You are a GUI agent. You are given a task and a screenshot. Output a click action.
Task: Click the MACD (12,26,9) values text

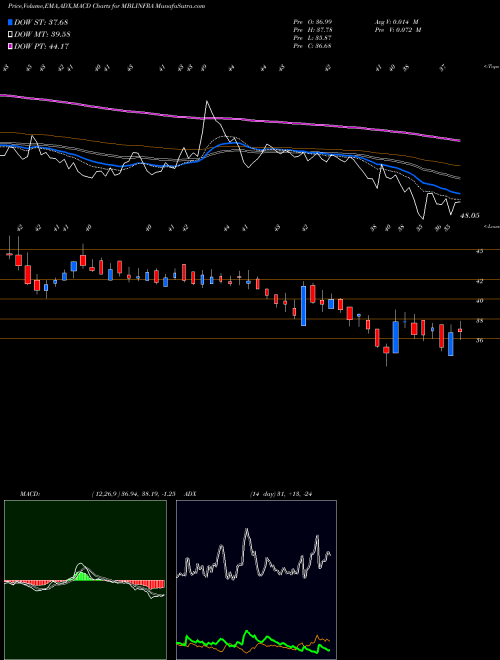[133, 494]
